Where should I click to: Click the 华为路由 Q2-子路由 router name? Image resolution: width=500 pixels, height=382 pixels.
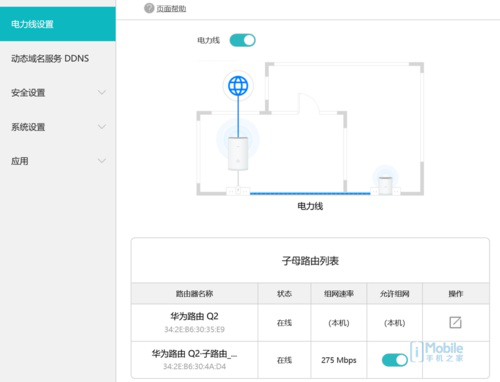(194, 353)
